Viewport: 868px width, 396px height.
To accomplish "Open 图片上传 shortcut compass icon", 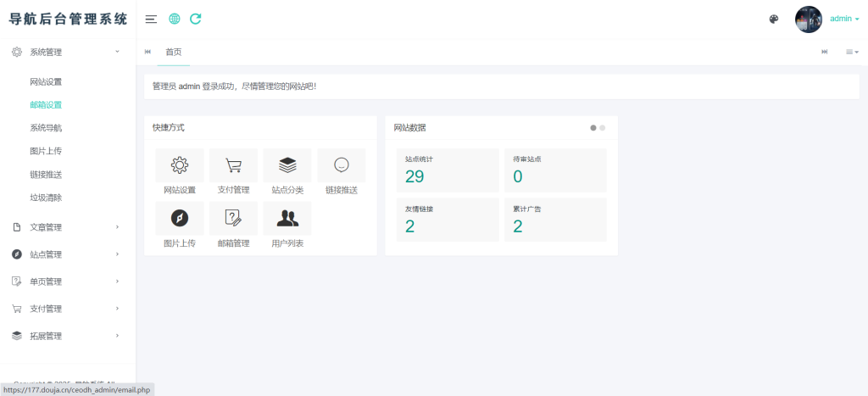I will click(x=180, y=218).
